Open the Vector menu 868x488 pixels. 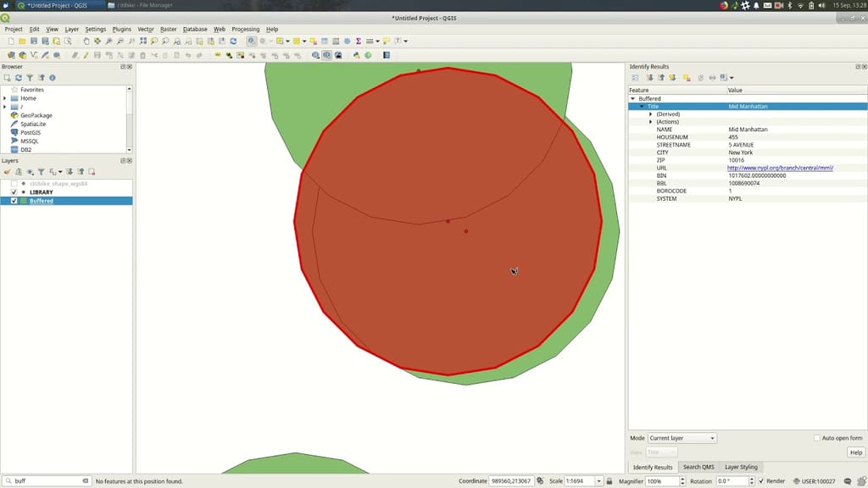pyautogui.click(x=144, y=28)
